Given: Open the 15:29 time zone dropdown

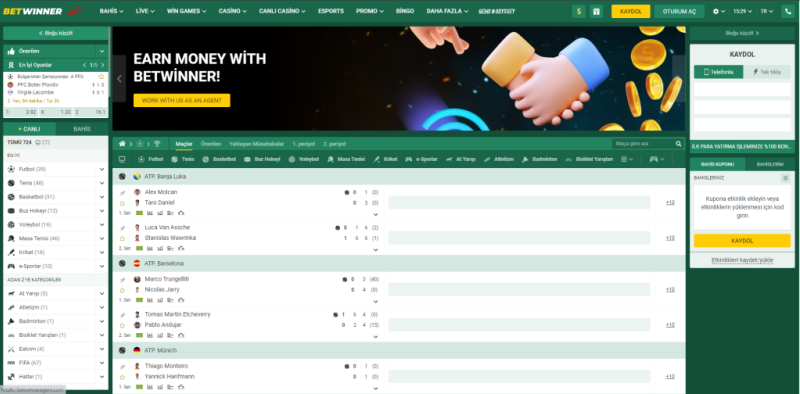Looking at the screenshot, I should point(742,11).
